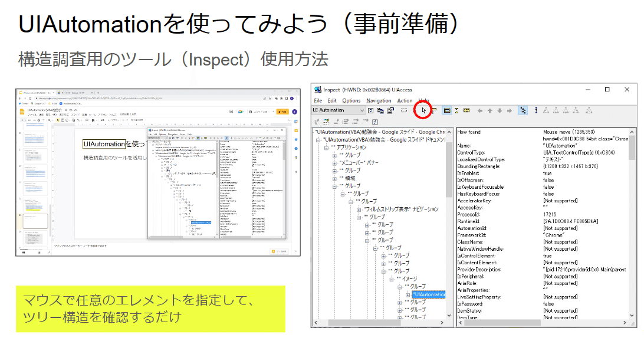Click the vertical dotted line toolbar icon

tap(536, 110)
